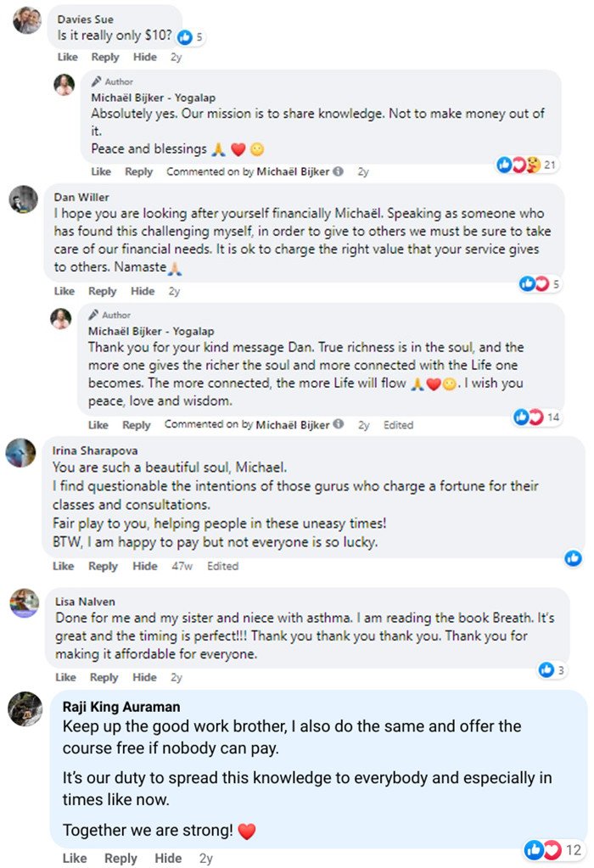This screenshot has width=594, height=868.
Task: View the like reaction on Irina's comment
Action: click(x=574, y=558)
